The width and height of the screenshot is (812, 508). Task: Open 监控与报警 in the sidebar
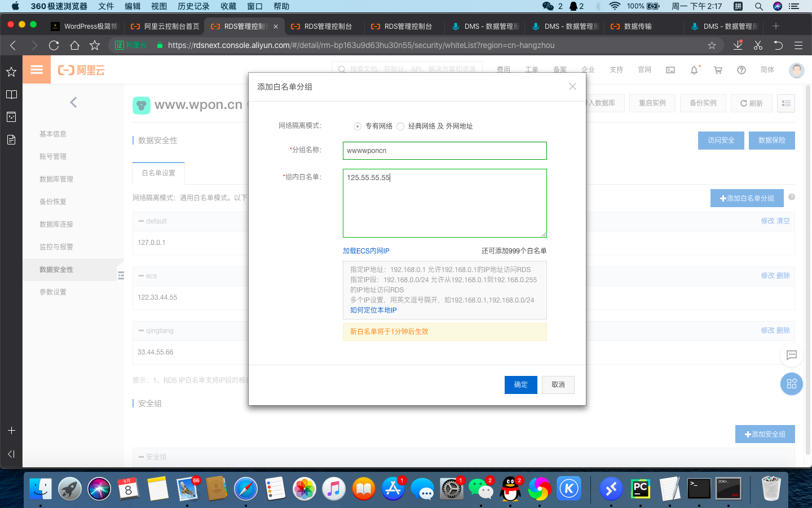tap(56, 247)
